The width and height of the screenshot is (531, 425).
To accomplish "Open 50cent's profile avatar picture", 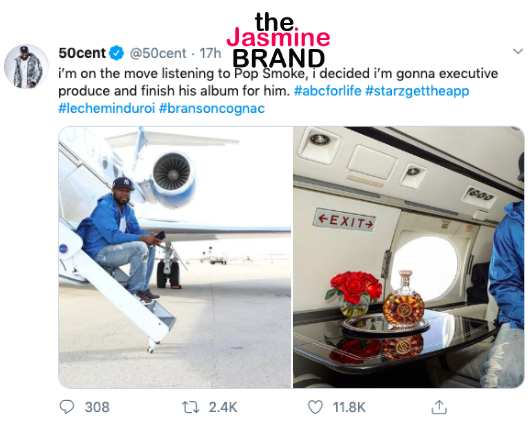I will coord(26,66).
